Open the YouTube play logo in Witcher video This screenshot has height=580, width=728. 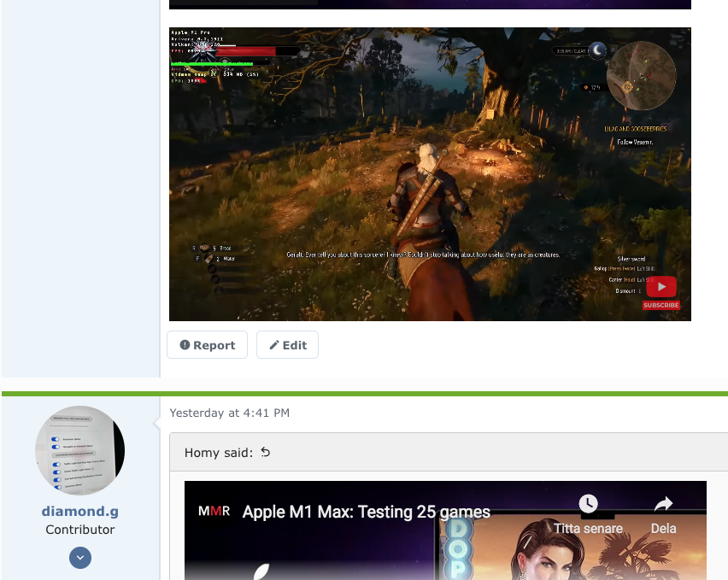[661, 287]
